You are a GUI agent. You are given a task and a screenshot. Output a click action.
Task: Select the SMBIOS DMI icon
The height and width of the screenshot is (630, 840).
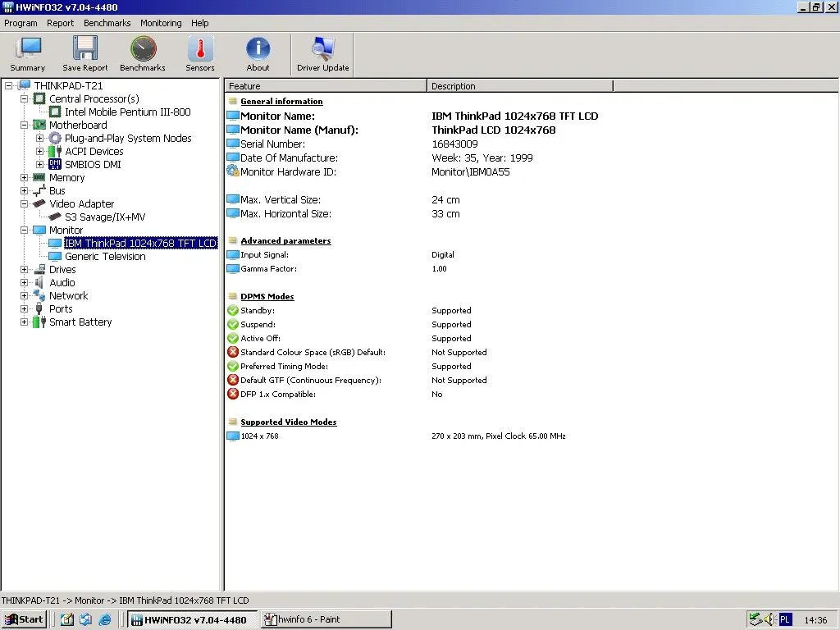55,164
